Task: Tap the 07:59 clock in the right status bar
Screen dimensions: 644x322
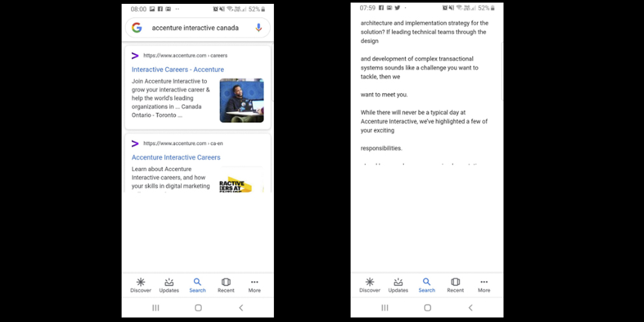Action: [368, 8]
